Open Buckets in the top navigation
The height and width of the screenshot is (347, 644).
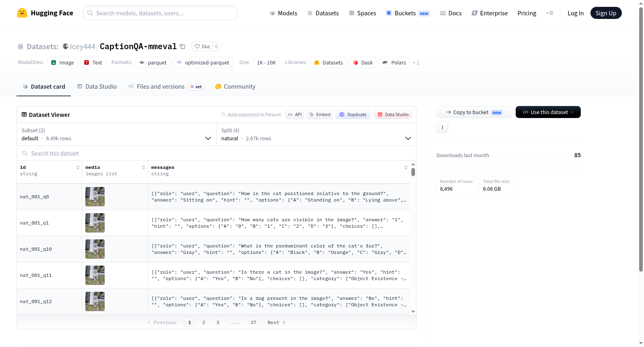pyautogui.click(x=408, y=13)
